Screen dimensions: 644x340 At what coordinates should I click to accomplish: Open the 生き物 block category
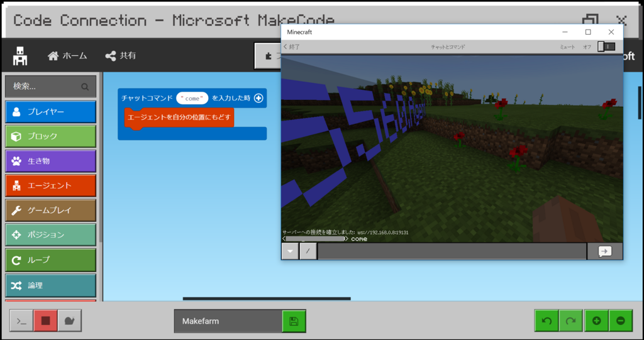tap(50, 161)
